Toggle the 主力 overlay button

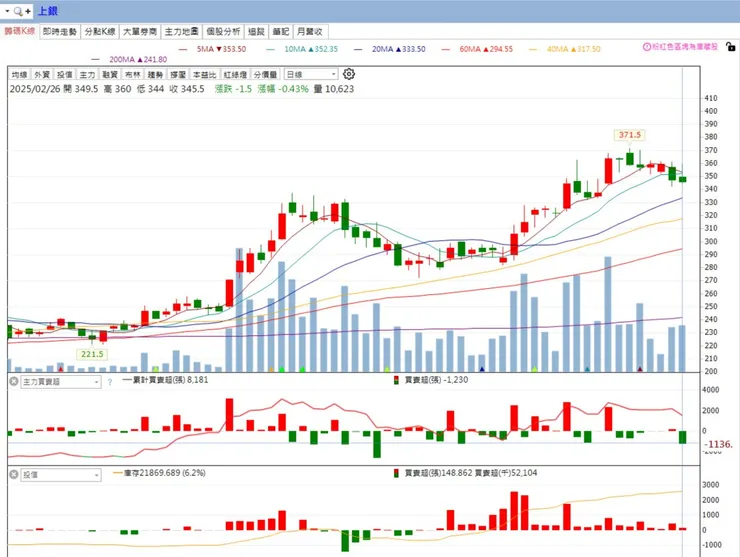(x=87, y=75)
